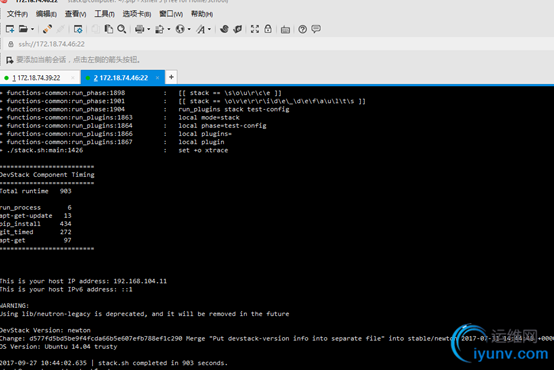The width and height of the screenshot is (554, 370).
Task: Click the 'WARNING:' terminal line
Action: [14, 306]
